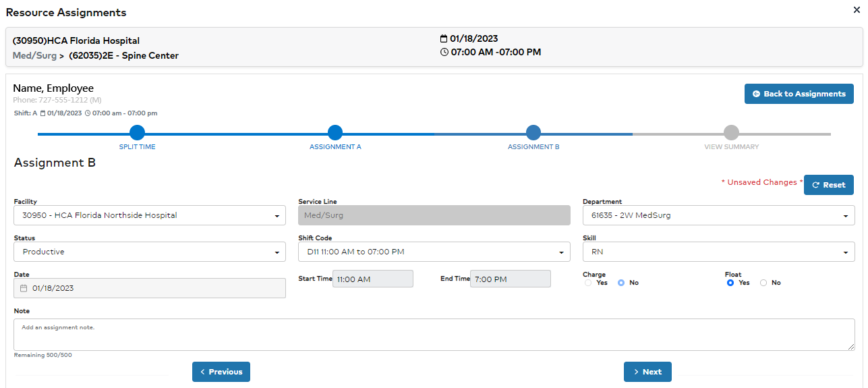Click the Back to Assignments button
The image size is (868, 388).
(799, 94)
